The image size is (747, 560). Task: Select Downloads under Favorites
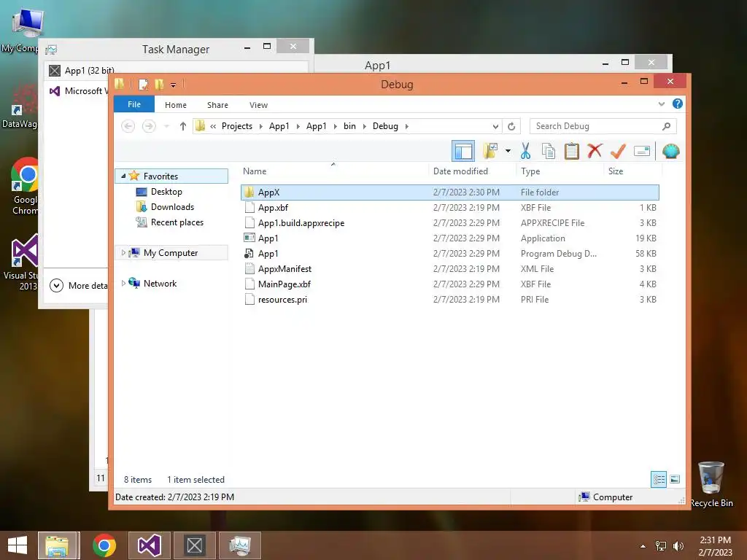pyautogui.click(x=172, y=206)
